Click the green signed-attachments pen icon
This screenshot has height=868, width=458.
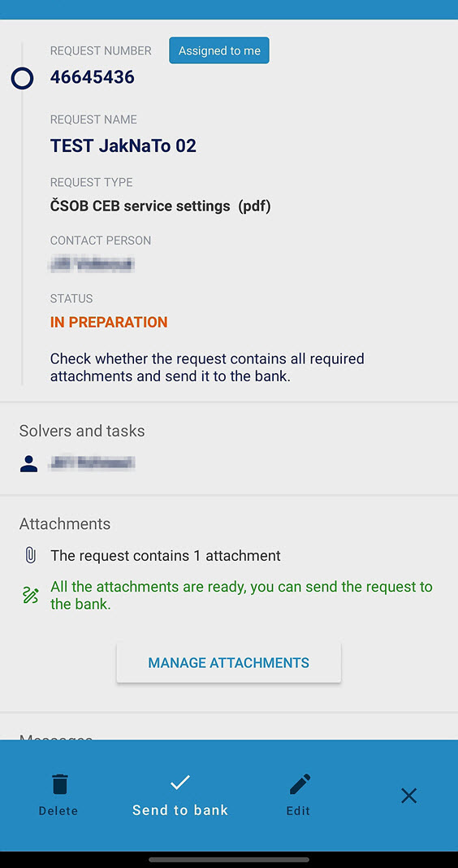pyautogui.click(x=30, y=595)
